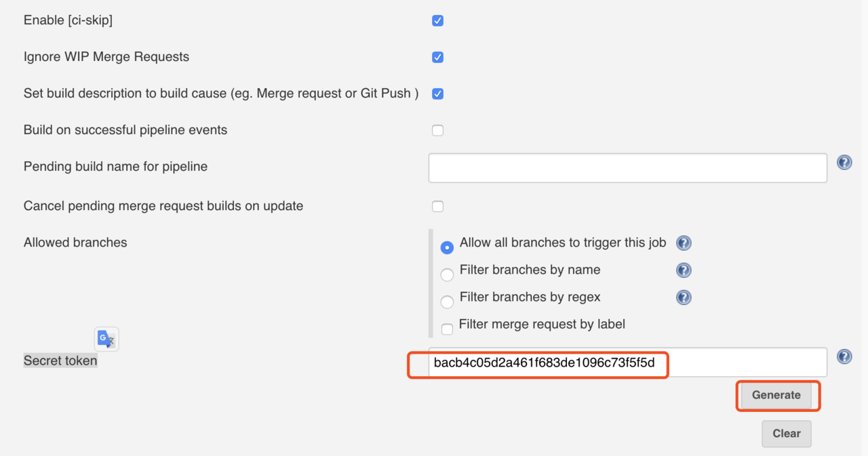This screenshot has height=456, width=868.
Task: Click Cancel pending merge request builds label
Action: (x=163, y=206)
